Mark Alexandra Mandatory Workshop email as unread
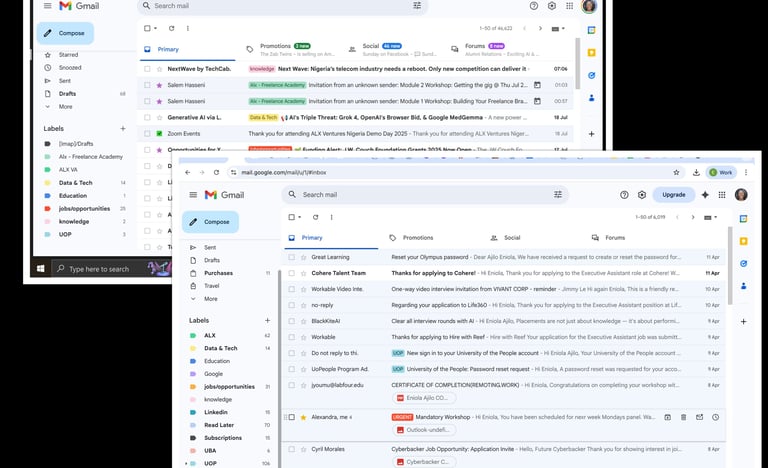Viewport: 768px width, 468px height. coord(699,417)
